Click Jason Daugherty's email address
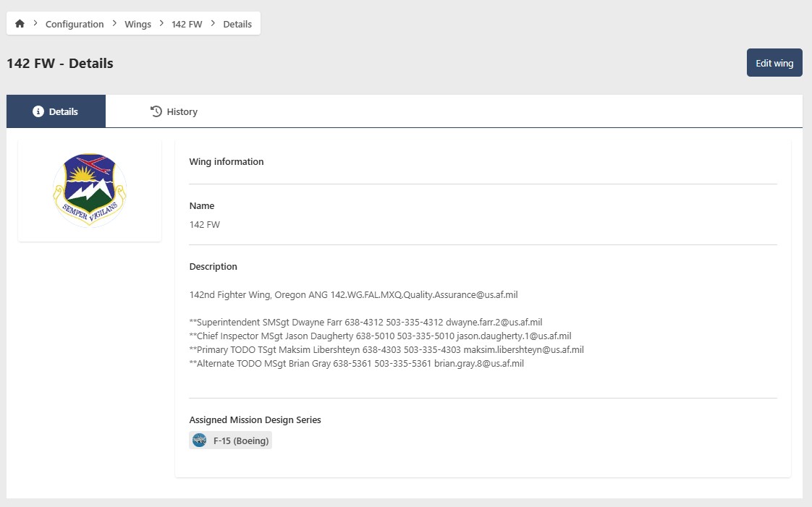The image size is (812, 507). (x=514, y=336)
